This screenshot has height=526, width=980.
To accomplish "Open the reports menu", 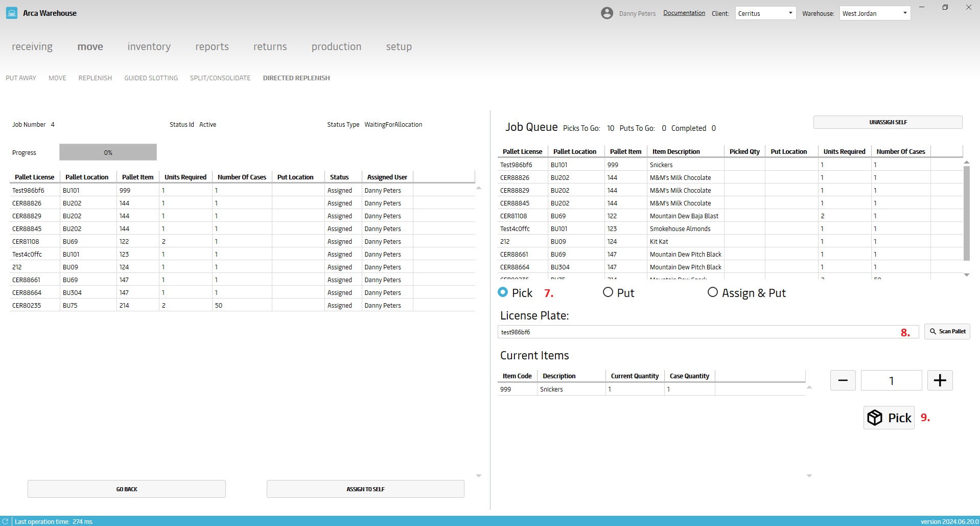I will (212, 47).
